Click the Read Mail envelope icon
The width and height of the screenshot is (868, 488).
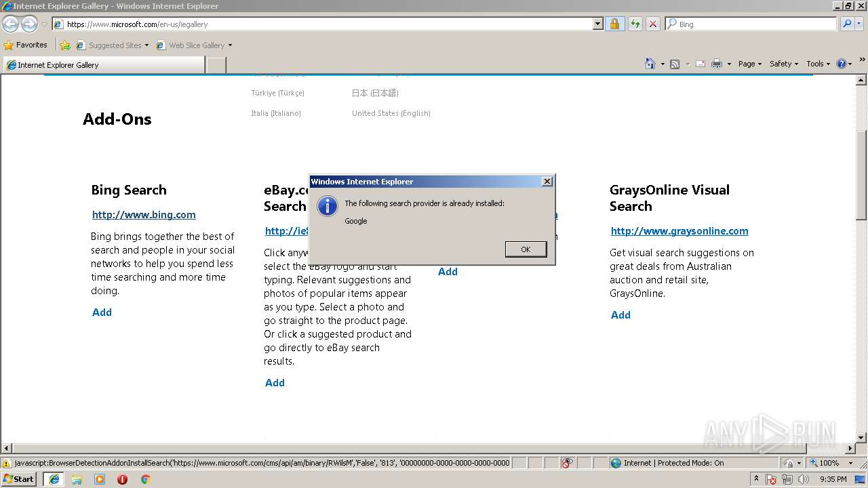[x=701, y=64]
